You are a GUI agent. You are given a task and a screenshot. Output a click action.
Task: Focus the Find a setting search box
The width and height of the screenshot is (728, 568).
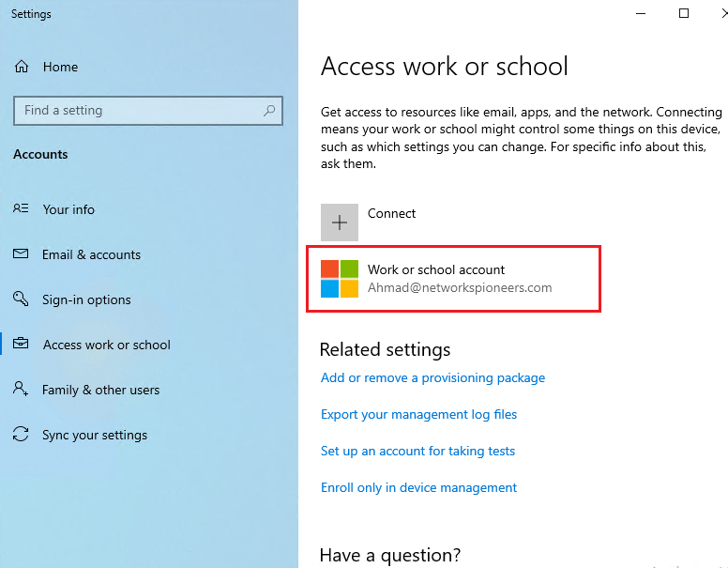coord(148,111)
